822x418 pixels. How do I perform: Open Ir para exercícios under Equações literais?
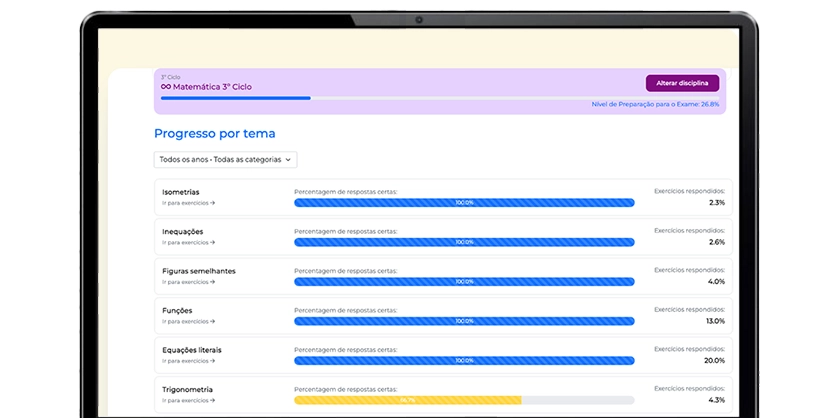point(188,361)
